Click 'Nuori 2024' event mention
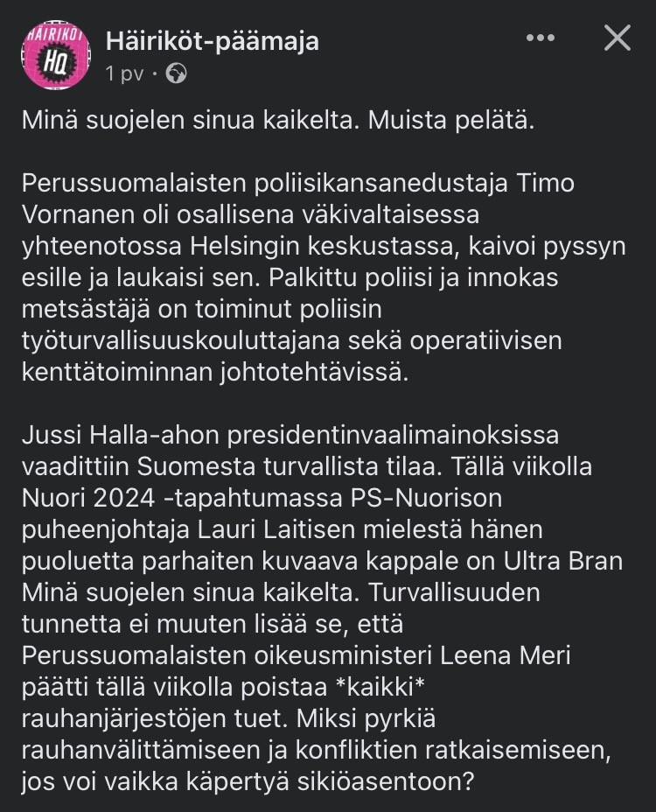The height and width of the screenshot is (812, 656). (88, 498)
